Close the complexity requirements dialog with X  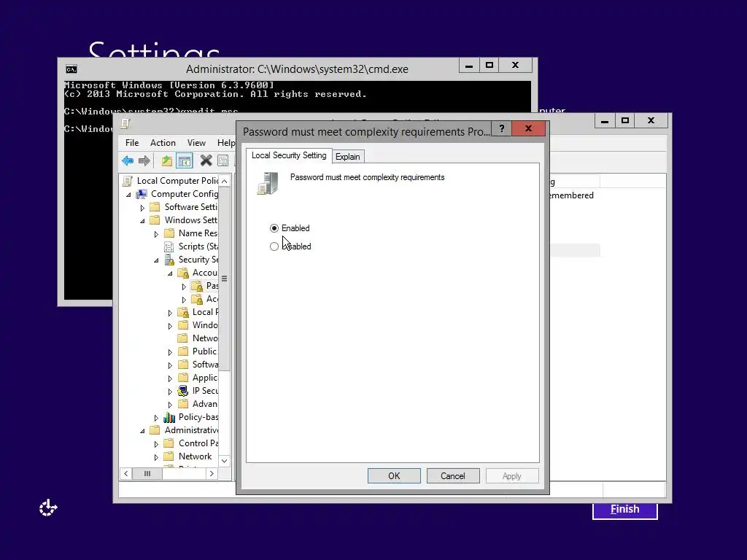pos(528,128)
